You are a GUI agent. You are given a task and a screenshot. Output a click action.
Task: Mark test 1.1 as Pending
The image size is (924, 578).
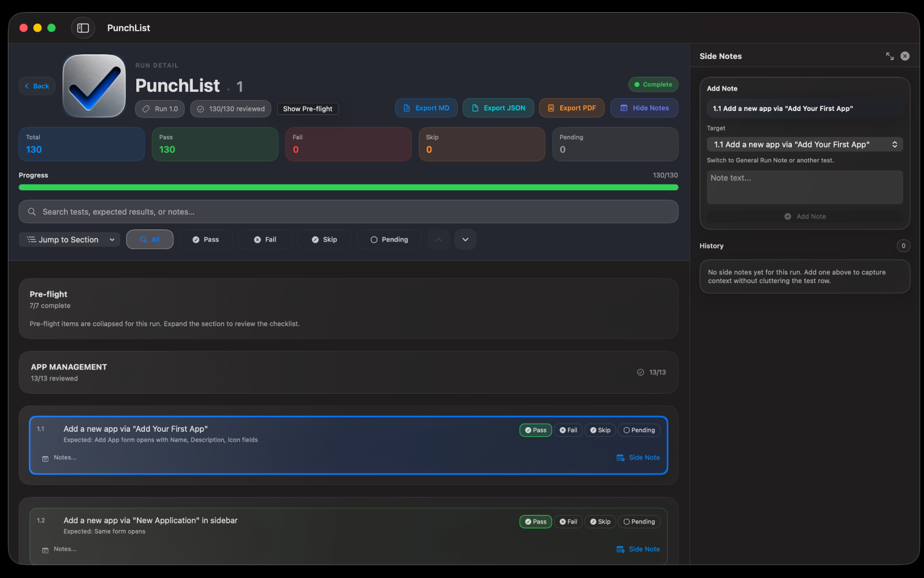(x=639, y=430)
